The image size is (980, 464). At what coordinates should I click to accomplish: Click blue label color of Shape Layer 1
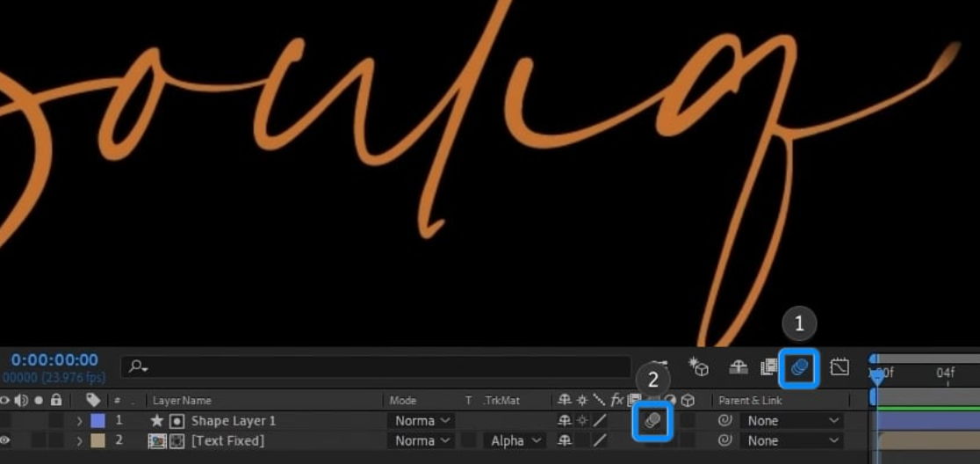point(98,421)
